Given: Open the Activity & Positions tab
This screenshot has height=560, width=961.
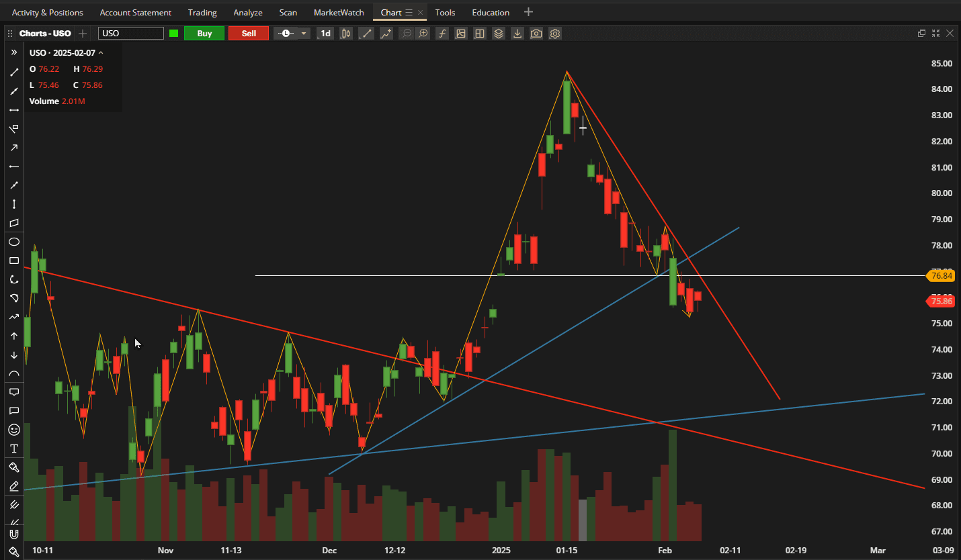Looking at the screenshot, I should [x=48, y=12].
